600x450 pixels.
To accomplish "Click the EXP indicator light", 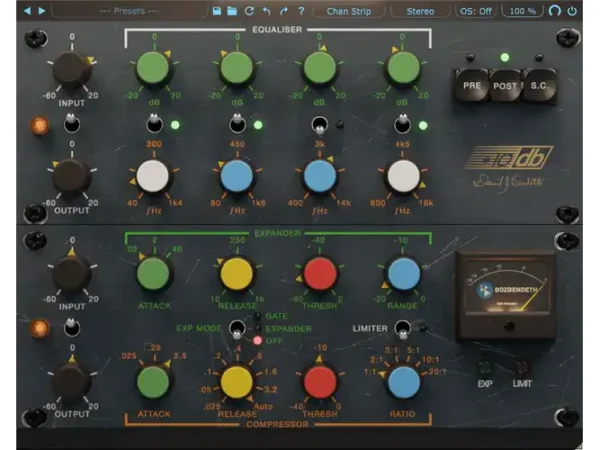I will coord(485,368).
